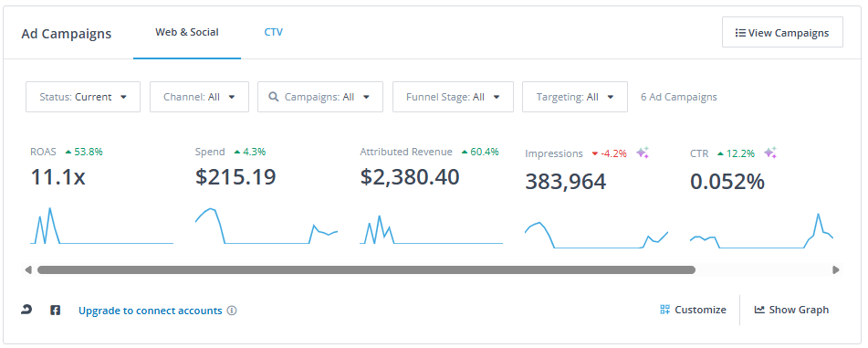Open the Status: Current dropdown

coord(83,97)
